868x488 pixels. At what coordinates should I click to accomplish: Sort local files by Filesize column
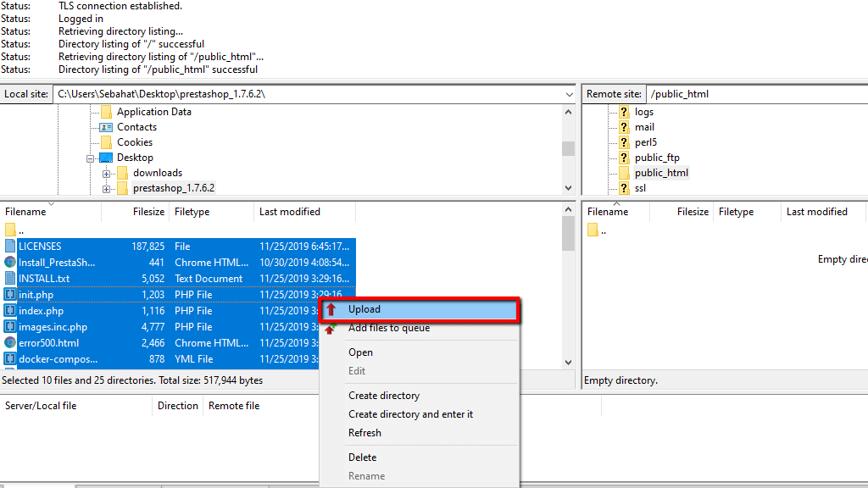click(136, 212)
